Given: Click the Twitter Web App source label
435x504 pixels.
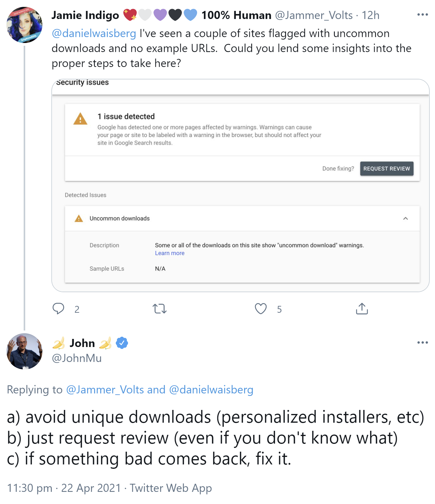Looking at the screenshot, I should (x=171, y=488).
